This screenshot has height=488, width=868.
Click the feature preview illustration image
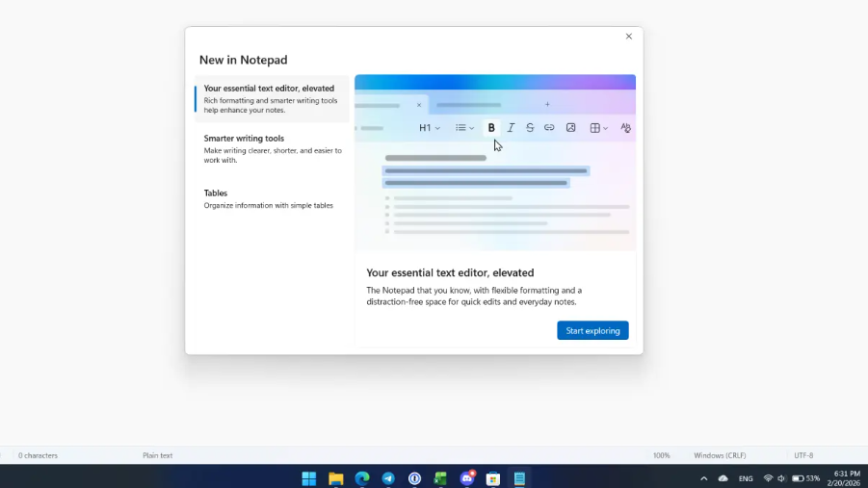click(x=494, y=162)
